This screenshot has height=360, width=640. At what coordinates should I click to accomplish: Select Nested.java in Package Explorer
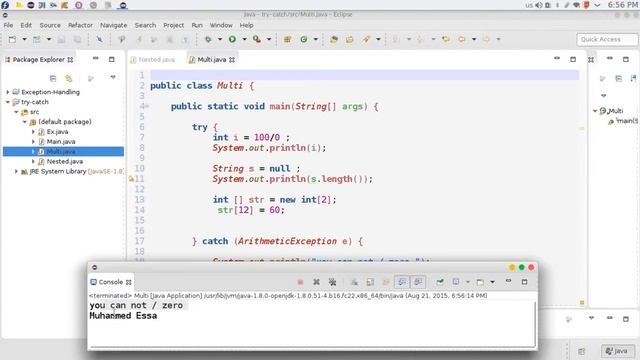click(64, 161)
